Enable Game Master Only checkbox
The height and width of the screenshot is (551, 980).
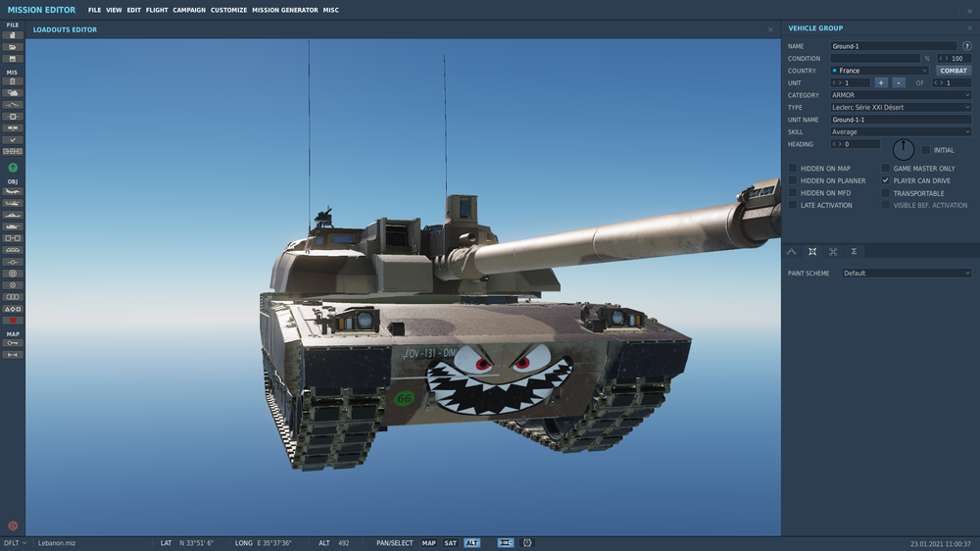point(886,169)
